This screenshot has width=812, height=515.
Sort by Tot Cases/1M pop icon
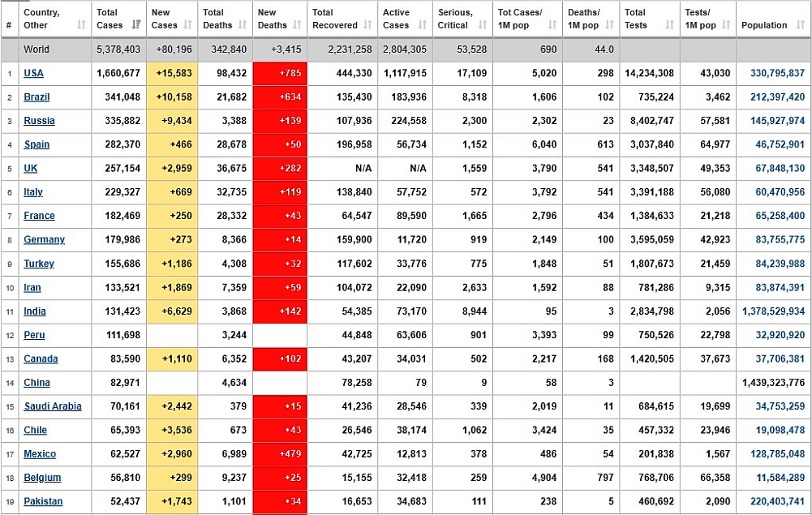(552, 25)
